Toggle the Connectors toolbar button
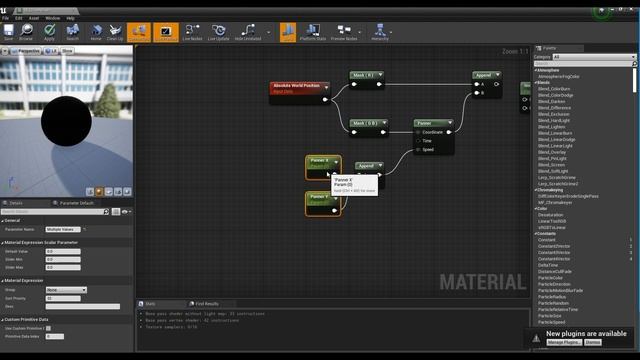The width and height of the screenshot is (640, 360). tap(139, 32)
